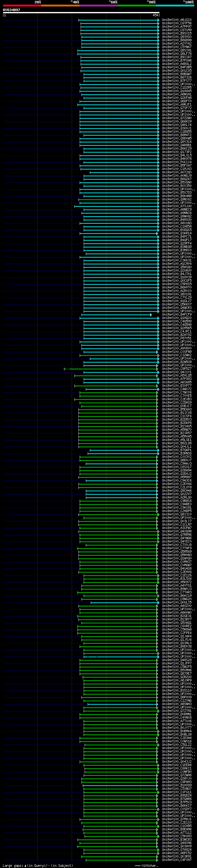This screenshot has height=868, width=197.
Task: Click the orange ~40% identity scale segment
Action: coord(60,6)
